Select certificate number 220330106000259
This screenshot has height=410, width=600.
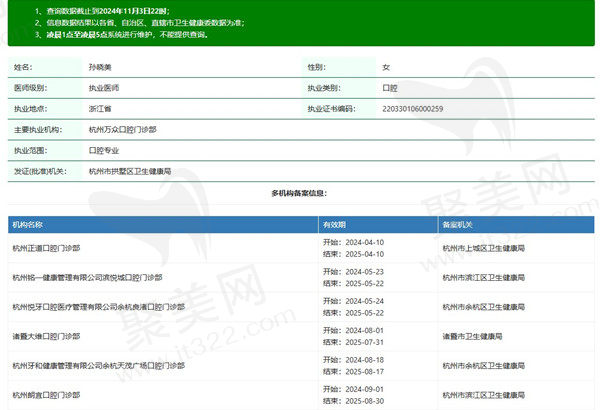click(412, 109)
